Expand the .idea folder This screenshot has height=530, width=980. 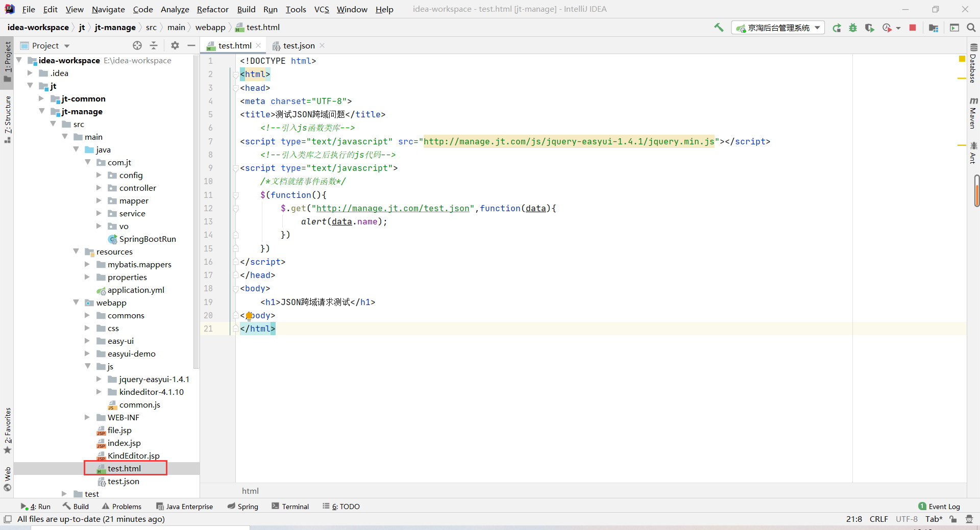[30, 73]
